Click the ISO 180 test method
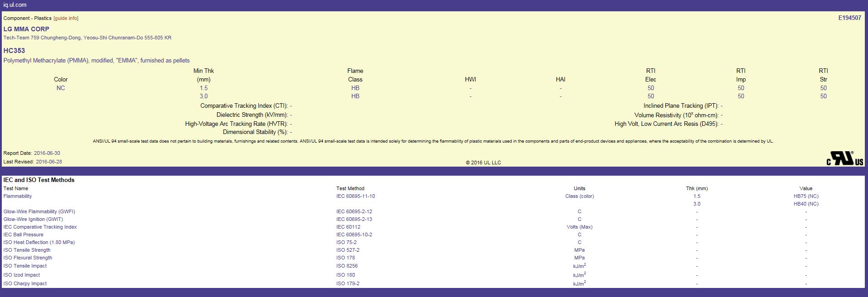The width and height of the screenshot is (868, 297). point(346,275)
